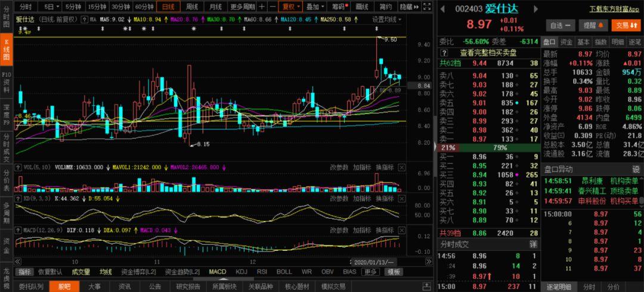Image resolution: width=644 pixels, height=292 pixels.
Task: Click 提醒 bell alert button
Action: pyautogui.click(x=593, y=26)
